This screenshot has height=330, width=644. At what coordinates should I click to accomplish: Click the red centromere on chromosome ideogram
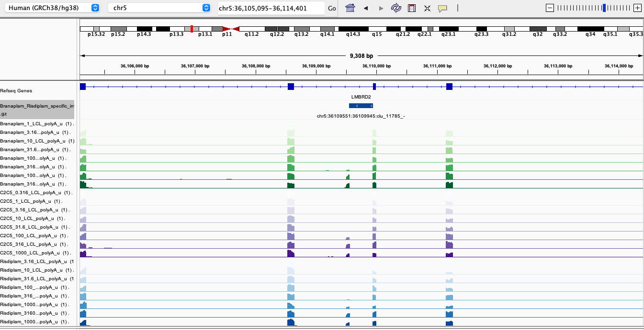coord(231,29)
